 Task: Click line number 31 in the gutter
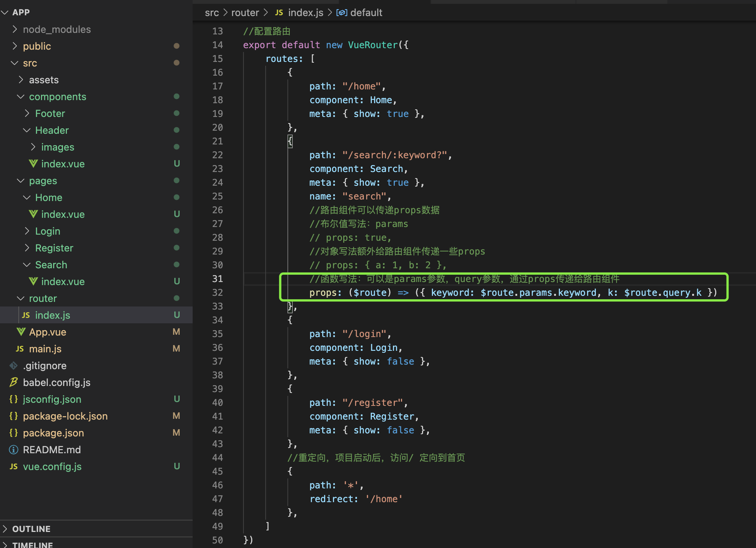[217, 279]
